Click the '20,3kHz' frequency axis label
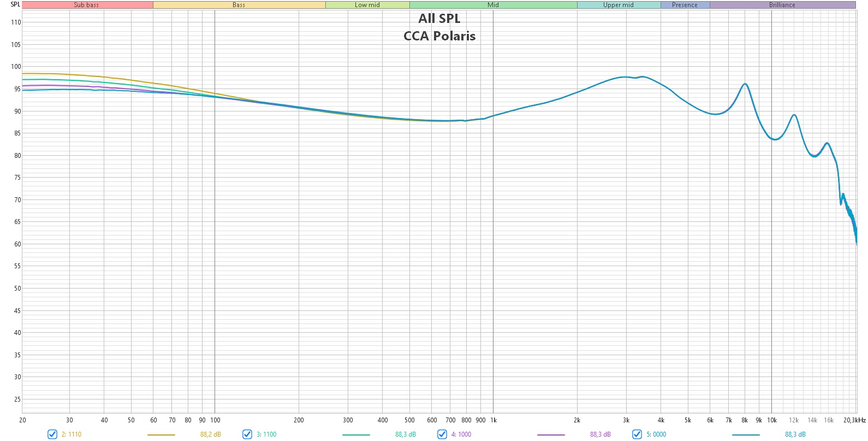This screenshot has height=441, width=868. pyautogui.click(x=854, y=420)
